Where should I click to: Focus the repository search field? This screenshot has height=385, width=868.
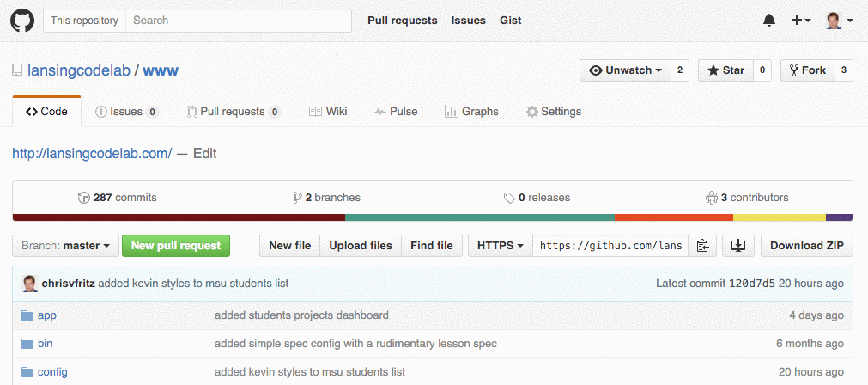tap(239, 21)
